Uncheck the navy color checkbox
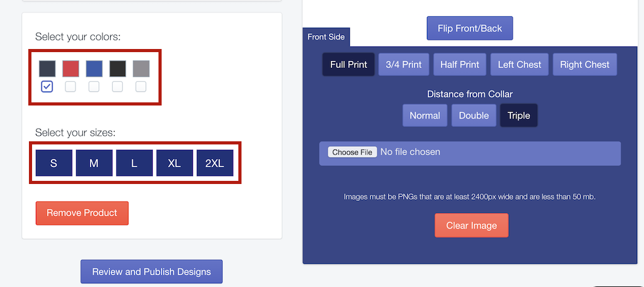This screenshot has height=287, width=644. pos(47,87)
